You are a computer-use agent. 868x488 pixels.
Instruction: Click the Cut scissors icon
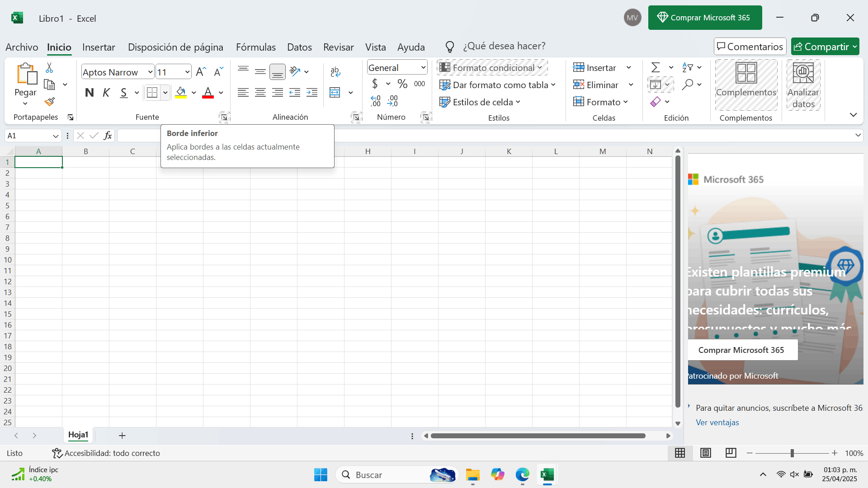click(49, 68)
